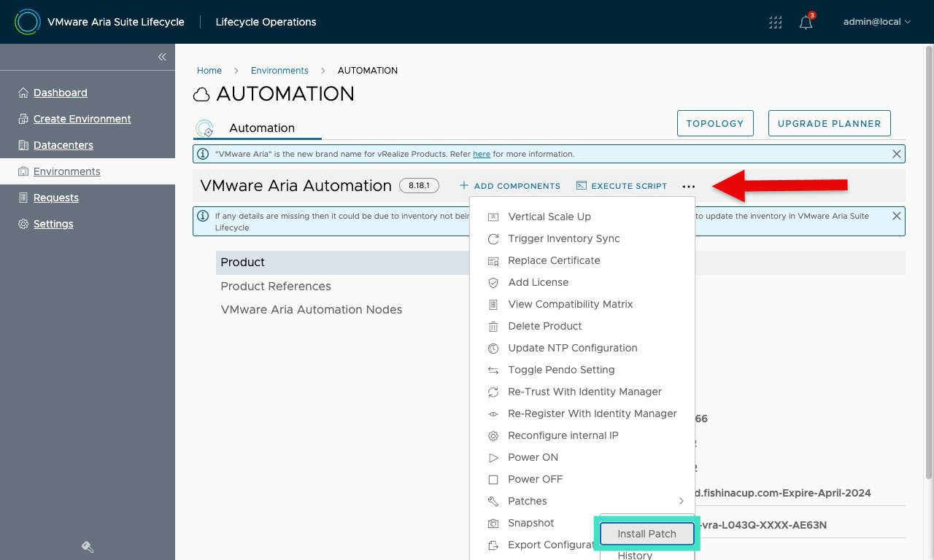Choose Power ON
The image size is (934, 560).
[582, 457]
